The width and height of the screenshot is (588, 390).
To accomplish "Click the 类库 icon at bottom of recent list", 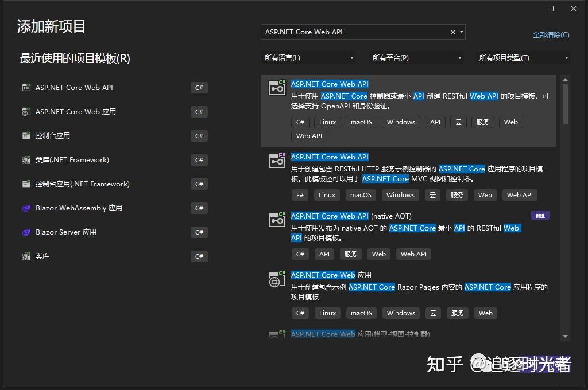I will [x=26, y=256].
